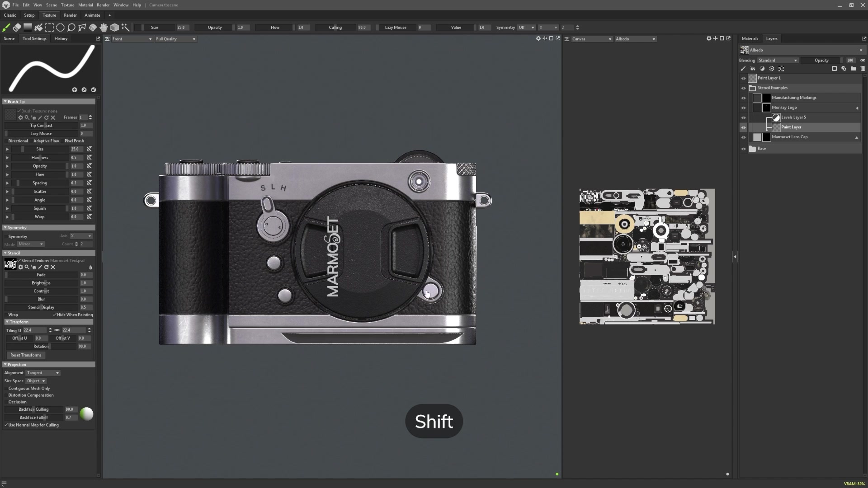Select the cube-shaped toolbar tool
868x488 pixels.
pyautogui.click(x=114, y=28)
